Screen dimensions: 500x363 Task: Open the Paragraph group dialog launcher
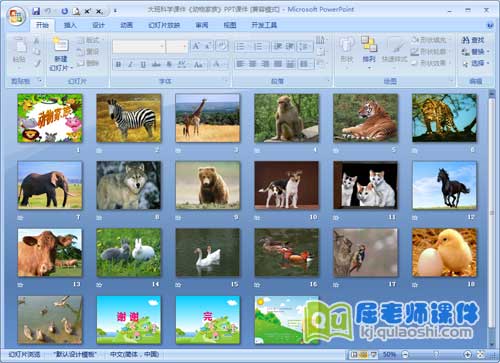[x=329, y=81]
